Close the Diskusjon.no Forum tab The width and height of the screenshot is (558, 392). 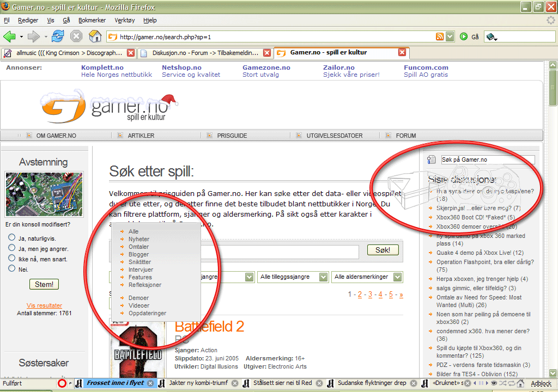coord(267,53)
